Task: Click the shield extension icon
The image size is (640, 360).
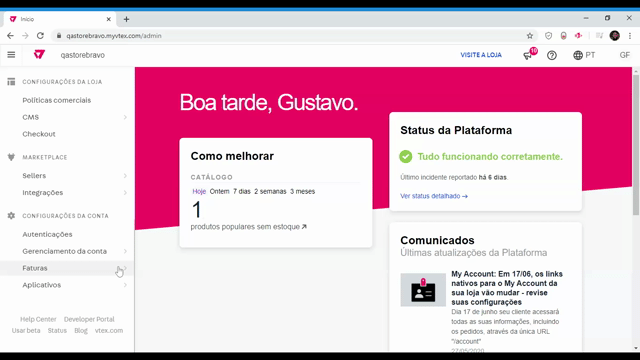Action: [x=548, y=36]
